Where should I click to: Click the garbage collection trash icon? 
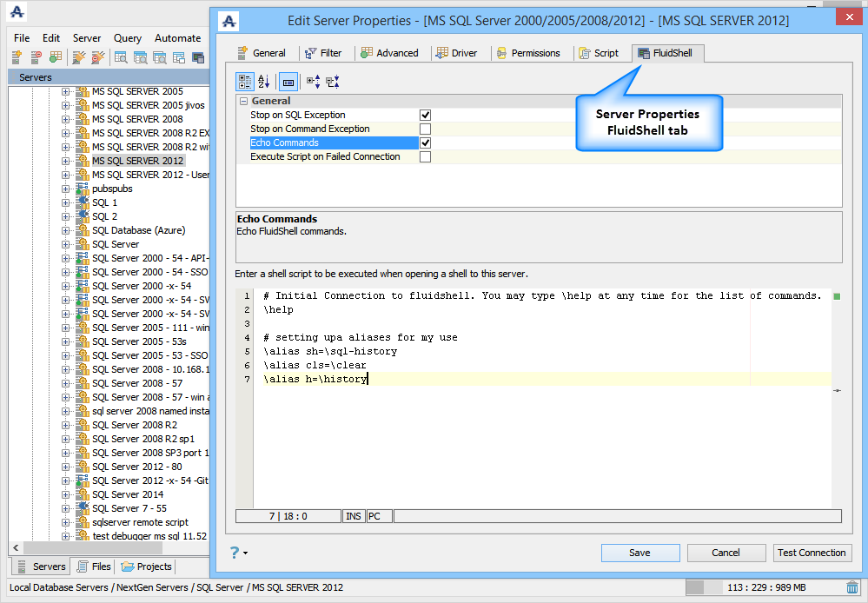[853, 587]
